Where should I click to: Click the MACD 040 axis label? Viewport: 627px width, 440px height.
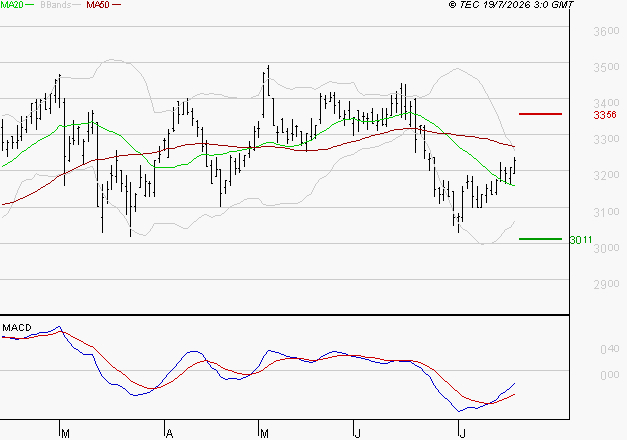pyautogui.click(x=610, y=349)
